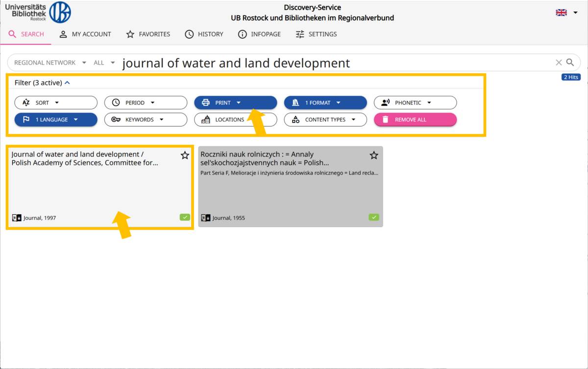
Task: Click the magnifier search icon in search bar
Action: pos(570,63)
